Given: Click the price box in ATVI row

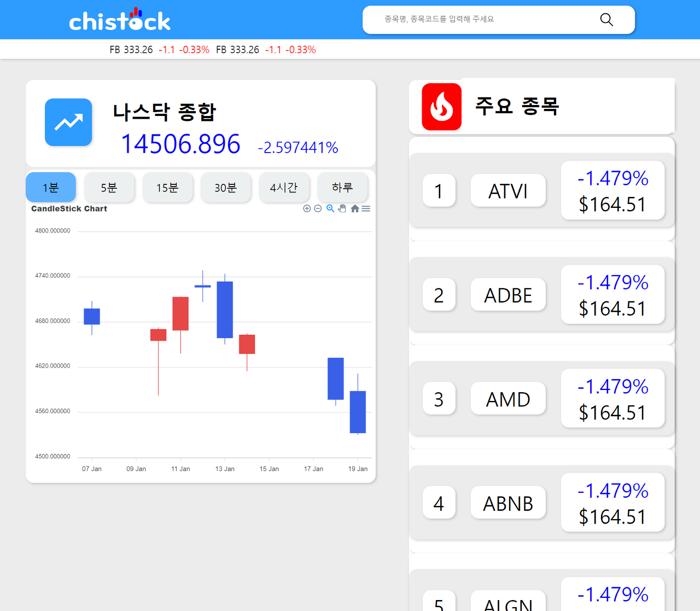Looking at the screenshot, I should pos(612,190).
